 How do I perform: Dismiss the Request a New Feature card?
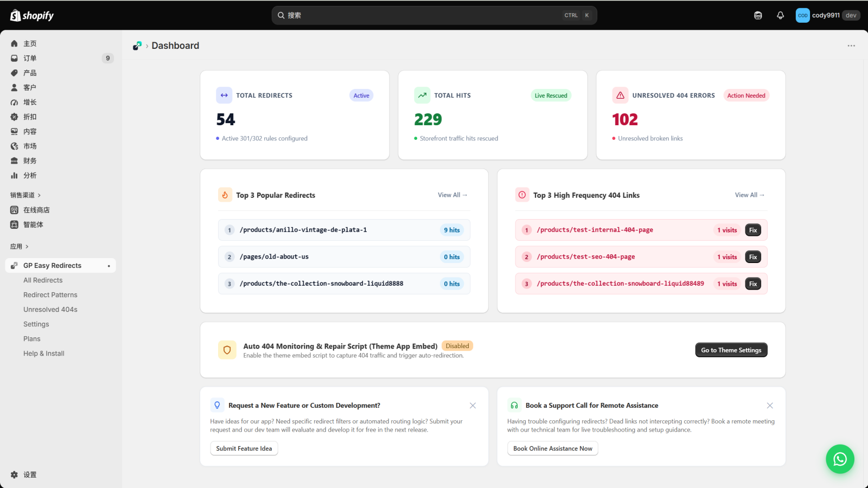473,406
